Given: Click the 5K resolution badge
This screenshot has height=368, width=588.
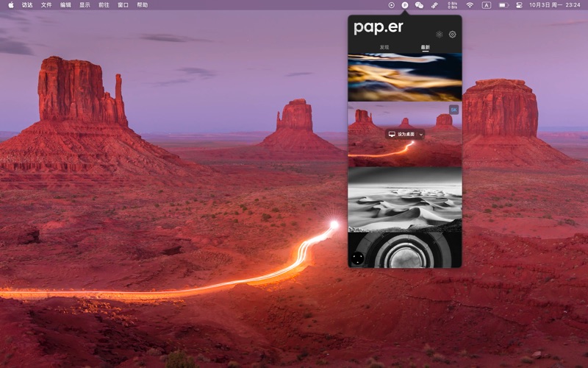Looking at the screenshot, I should tap(453, 110).
